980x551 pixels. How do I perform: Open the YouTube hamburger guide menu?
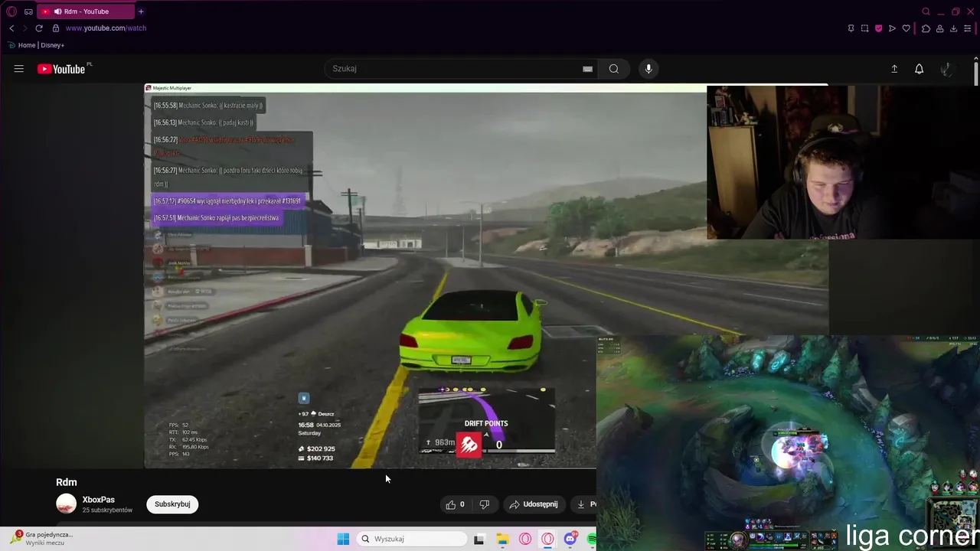click(18, 69)
